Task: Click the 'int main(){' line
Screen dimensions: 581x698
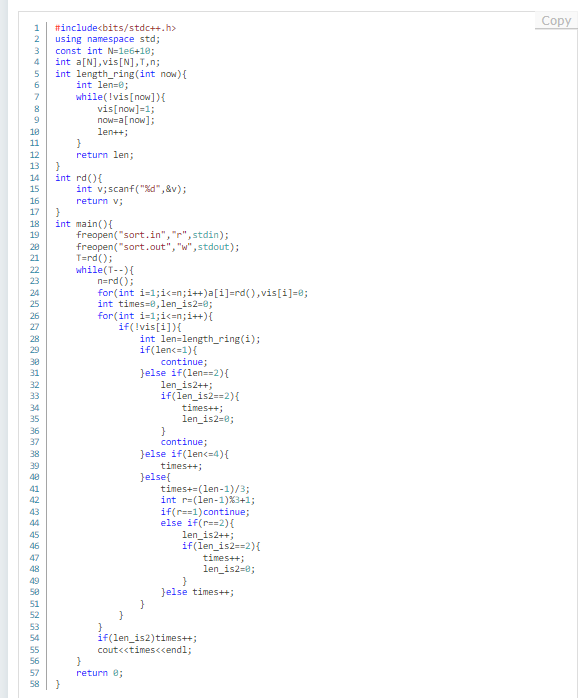Action: (x=84, y=223)
